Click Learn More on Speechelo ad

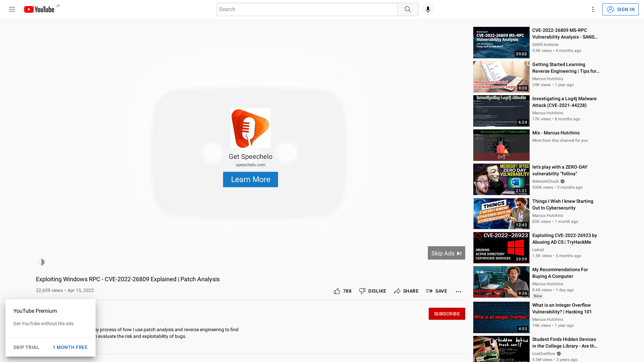(251, 180)
